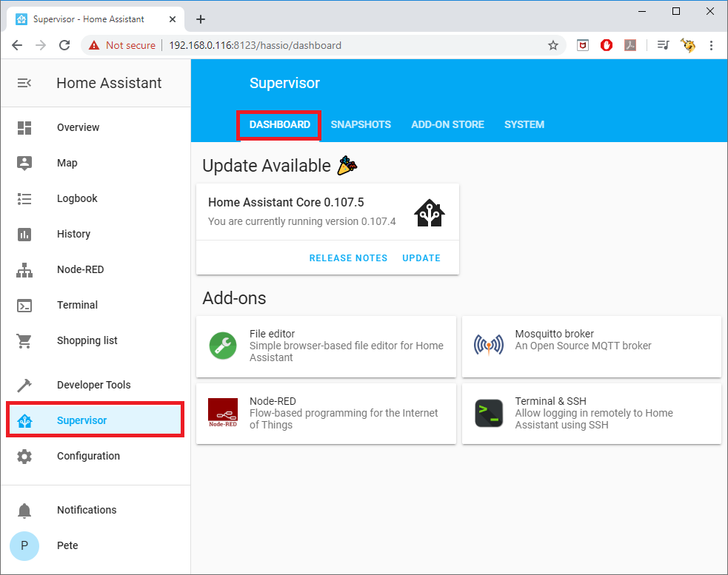Open Node-RED sitemap icon in sidebar

coord(24,270)
